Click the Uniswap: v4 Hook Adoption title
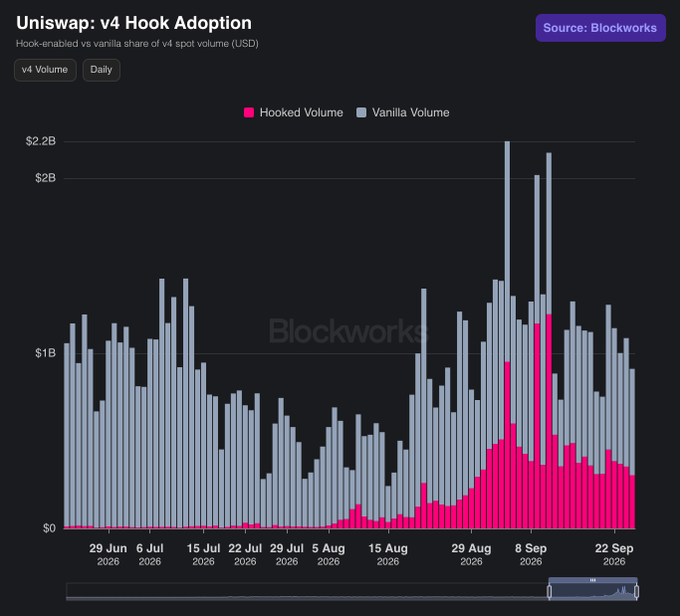The height and width of the screenshot is (616, 680). point(134,23)
